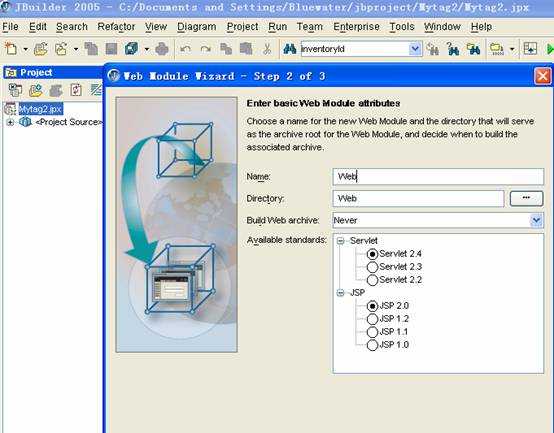The height and width of the screenshot is (433, 554).
Task: Open the View menu
Action: [156, 27]
